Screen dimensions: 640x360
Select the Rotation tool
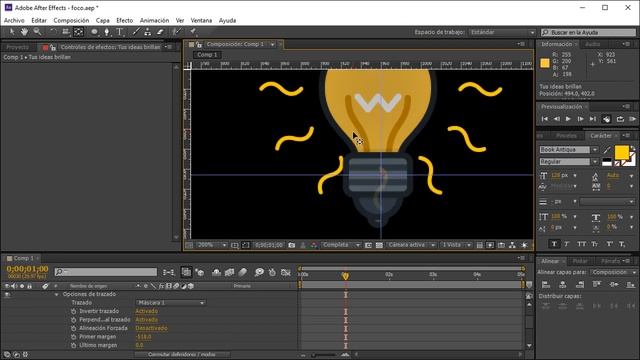tap(53, 32)
